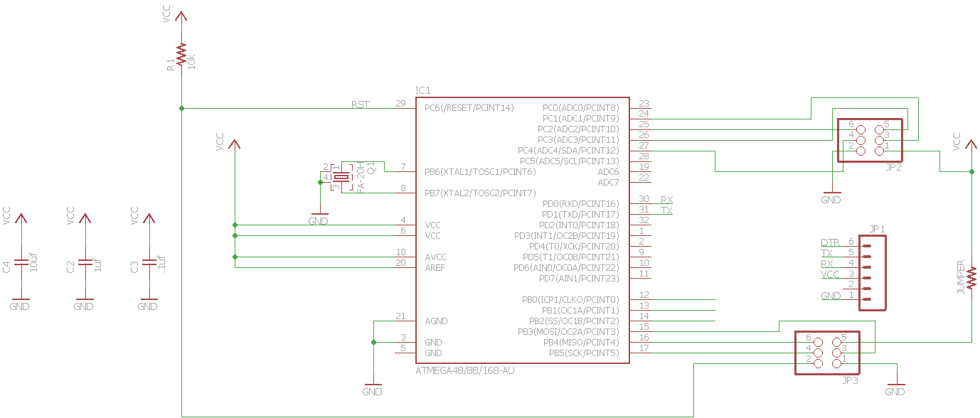Click the PB0(ICP1/CLKO/PCINT0) pin name
Viewport: 980px width, 418px height.
point(570,300)
